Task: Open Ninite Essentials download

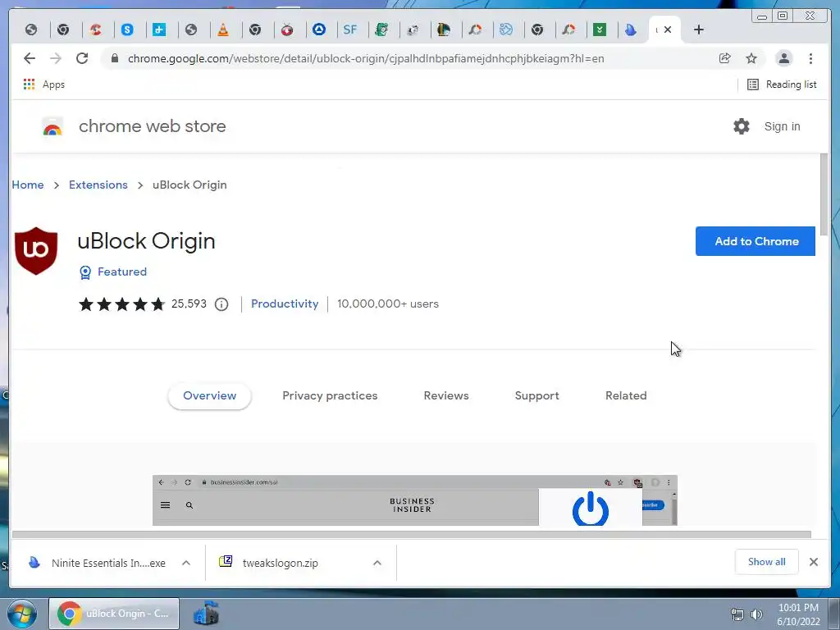Action: tap(97, 563)
